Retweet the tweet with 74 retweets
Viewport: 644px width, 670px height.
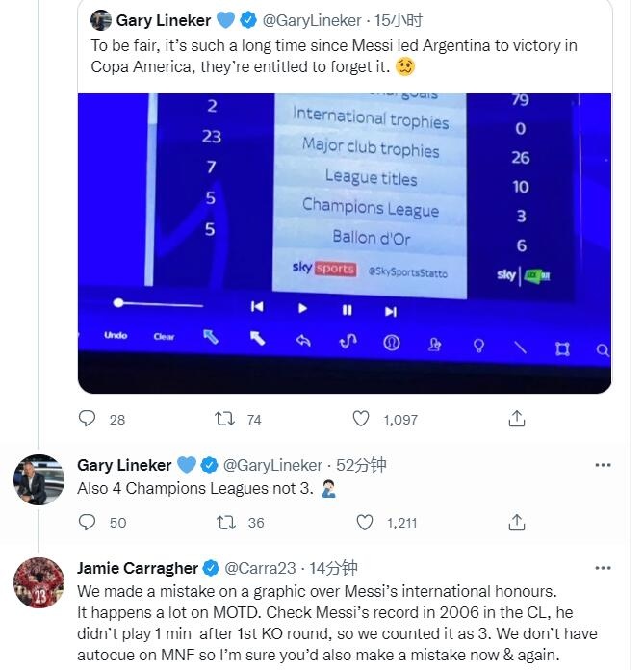224,419
